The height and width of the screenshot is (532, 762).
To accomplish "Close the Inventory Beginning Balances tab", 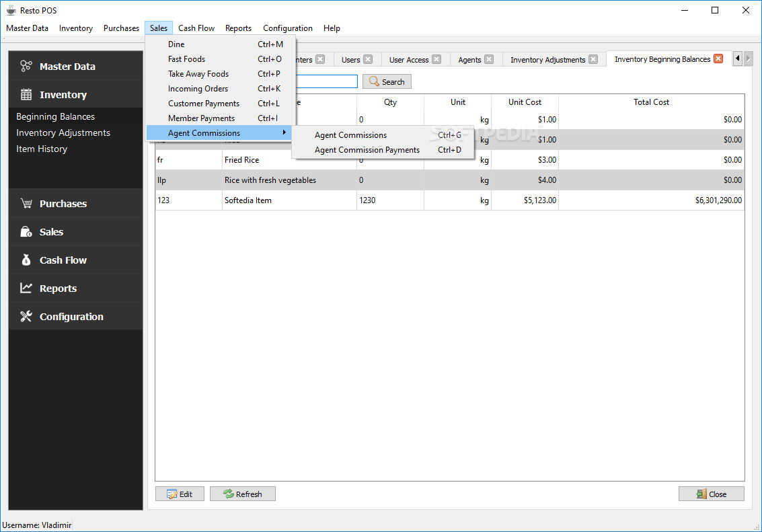I will point(718,59).
